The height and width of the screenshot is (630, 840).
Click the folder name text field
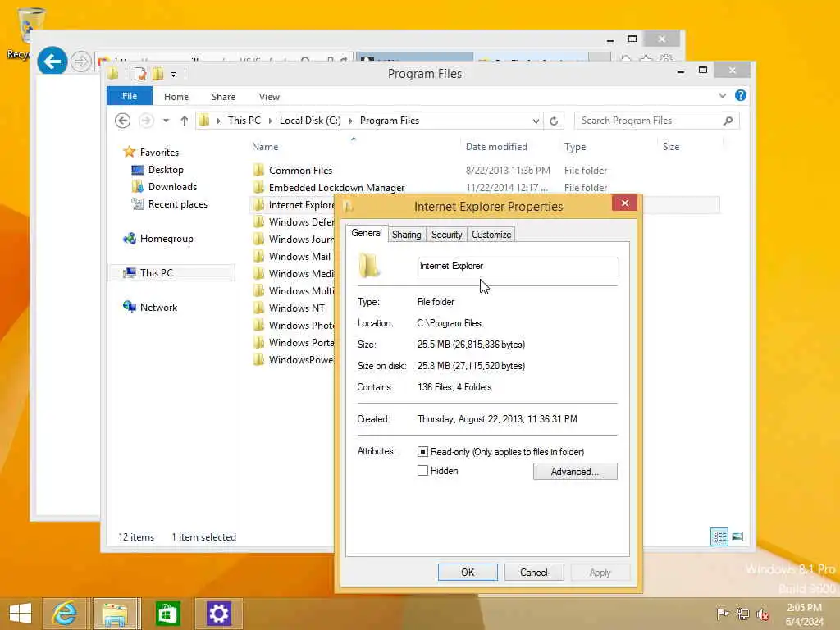point(518,267)
